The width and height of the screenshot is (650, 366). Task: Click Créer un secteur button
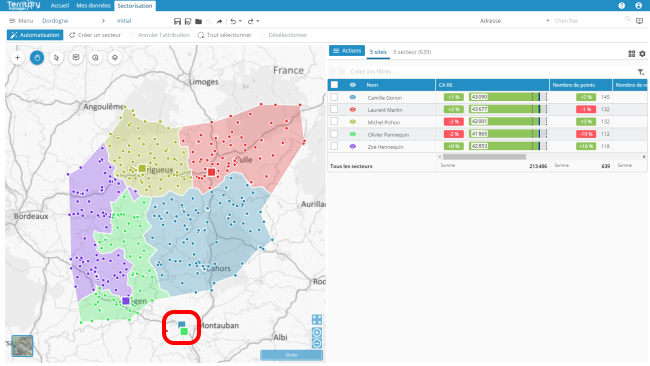[95, 35]
